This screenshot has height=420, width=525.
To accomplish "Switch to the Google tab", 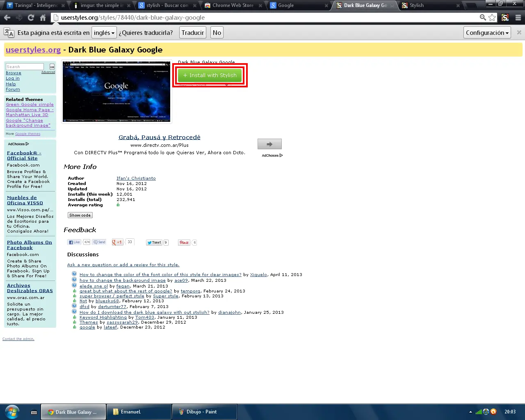I will pyautogui.click(x=299, y=5).
